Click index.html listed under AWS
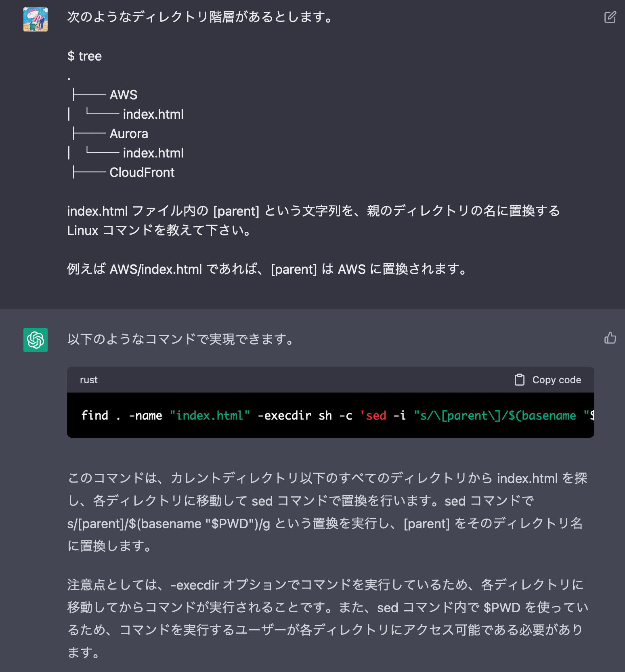625x672 pixels. click(153, 114)
